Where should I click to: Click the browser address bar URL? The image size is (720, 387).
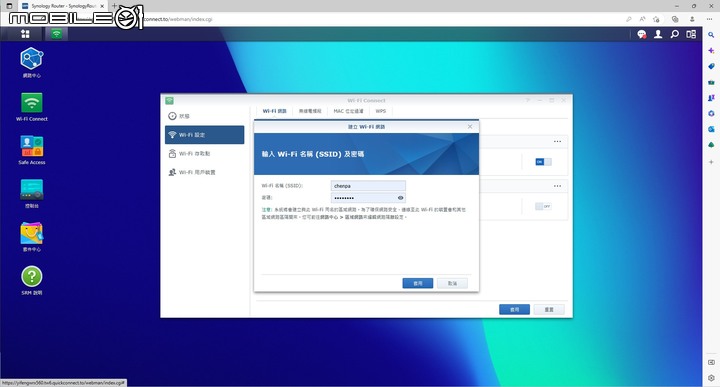click(177, 19)
